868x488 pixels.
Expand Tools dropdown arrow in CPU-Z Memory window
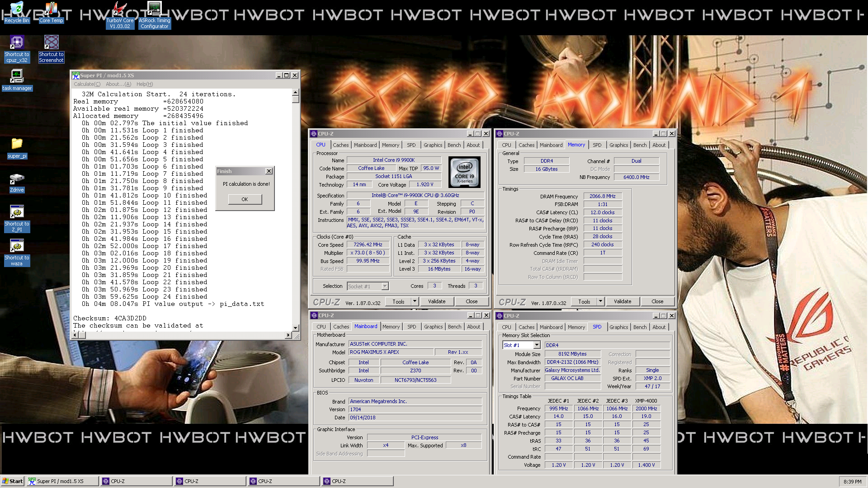pos(600,301)
